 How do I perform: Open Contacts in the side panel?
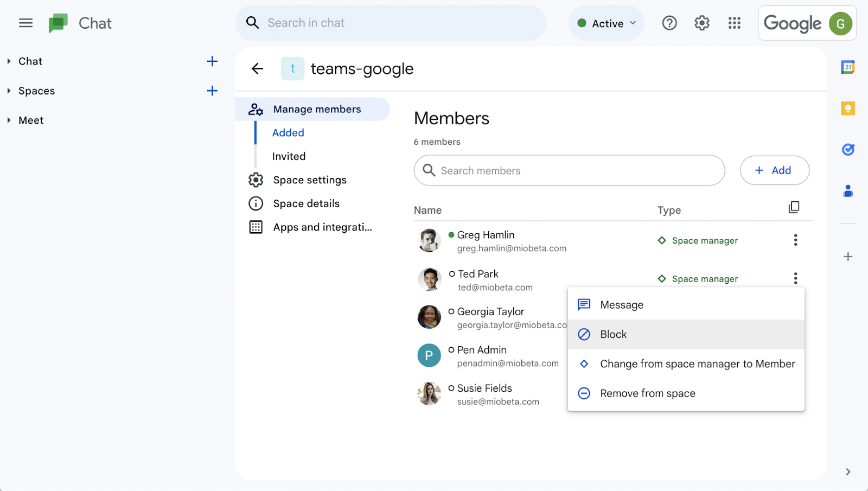(848, 191)
